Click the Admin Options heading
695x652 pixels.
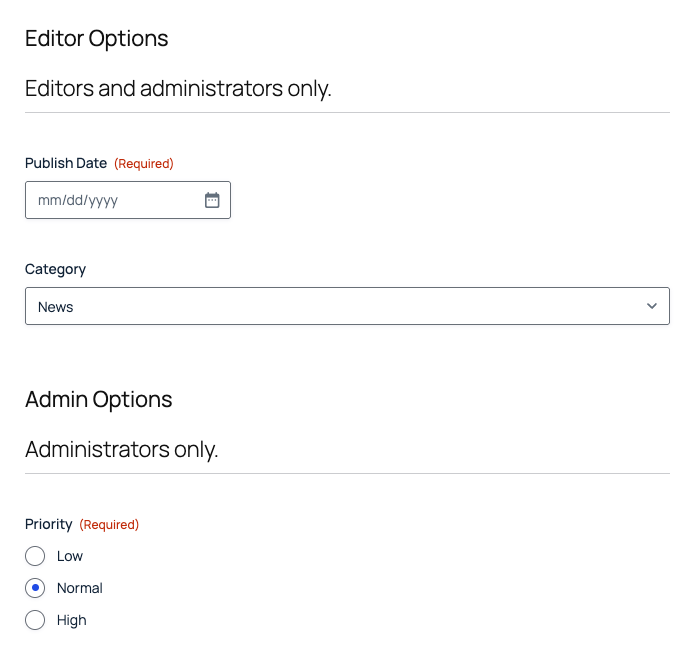coord(98,399)
